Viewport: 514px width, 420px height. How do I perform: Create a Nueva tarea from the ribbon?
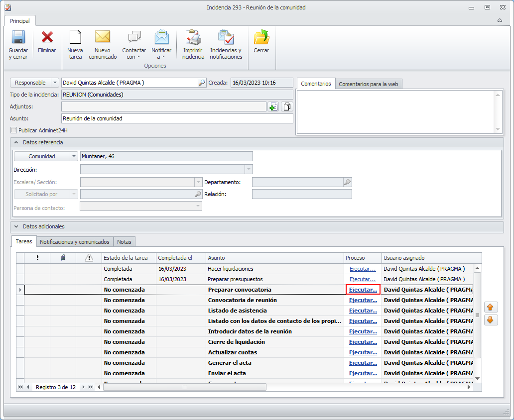[x=75, y=38]
